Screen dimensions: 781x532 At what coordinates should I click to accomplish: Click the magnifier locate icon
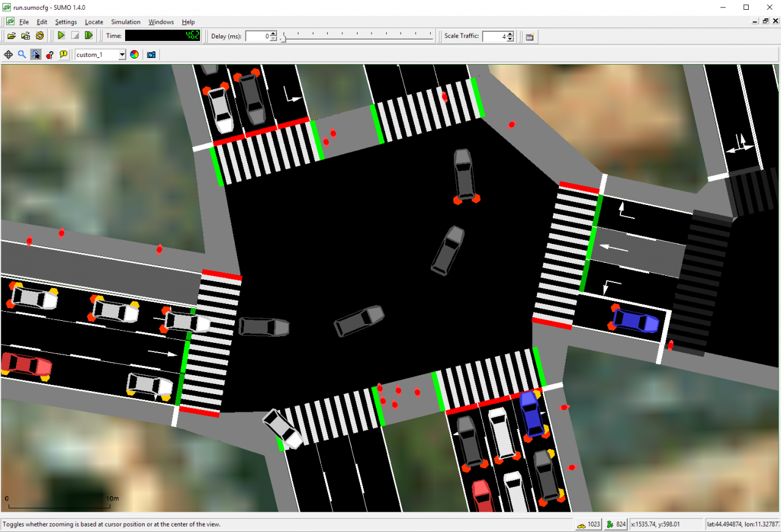pos(22,54)
